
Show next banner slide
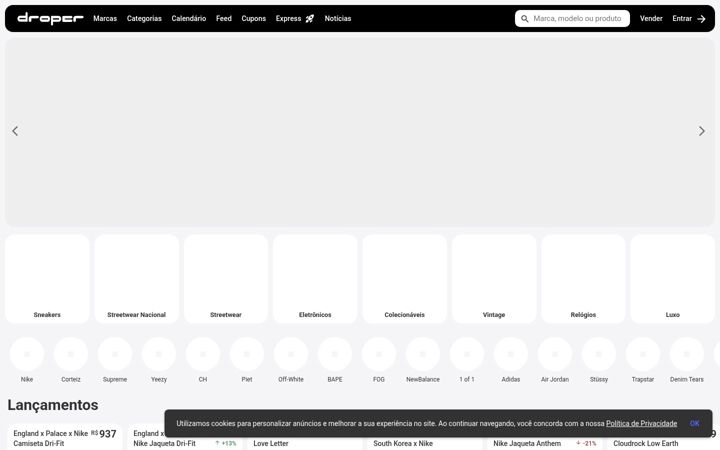pyautogui.click(x=702, y=131)
